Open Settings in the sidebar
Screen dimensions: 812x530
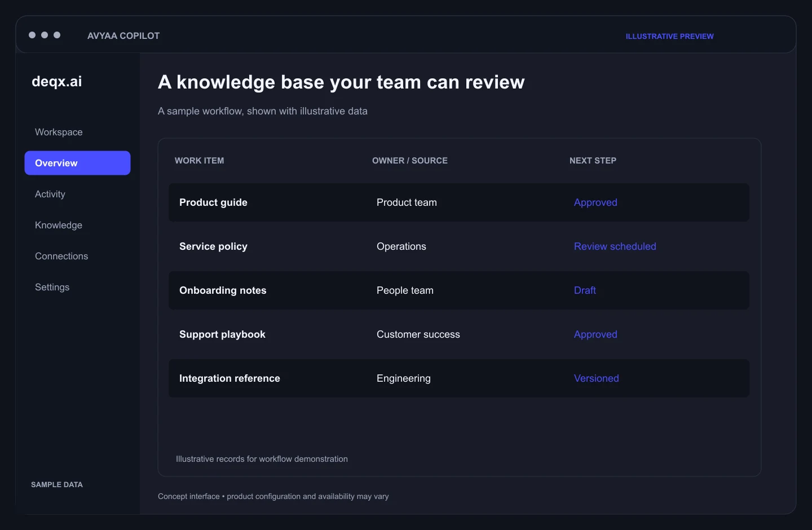[x=52, y=287]
